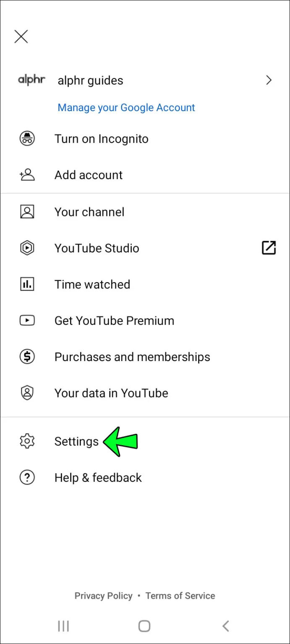
Task: Click the Help question mark icon
Action: click(x=27, y=477)
